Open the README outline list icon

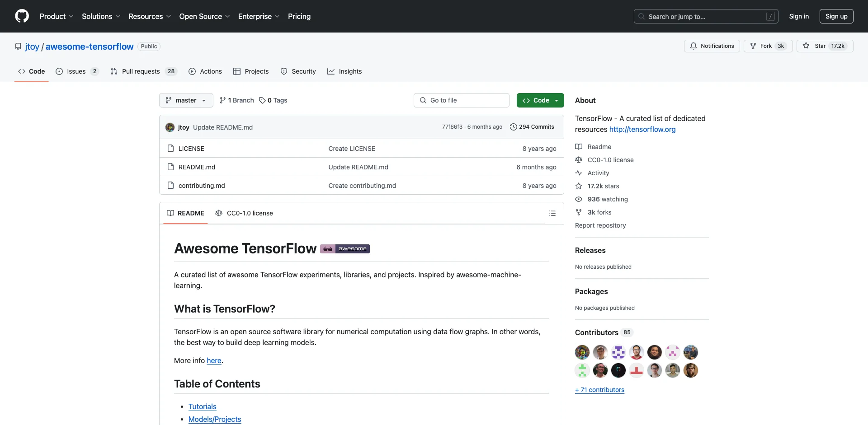point(552,213)
